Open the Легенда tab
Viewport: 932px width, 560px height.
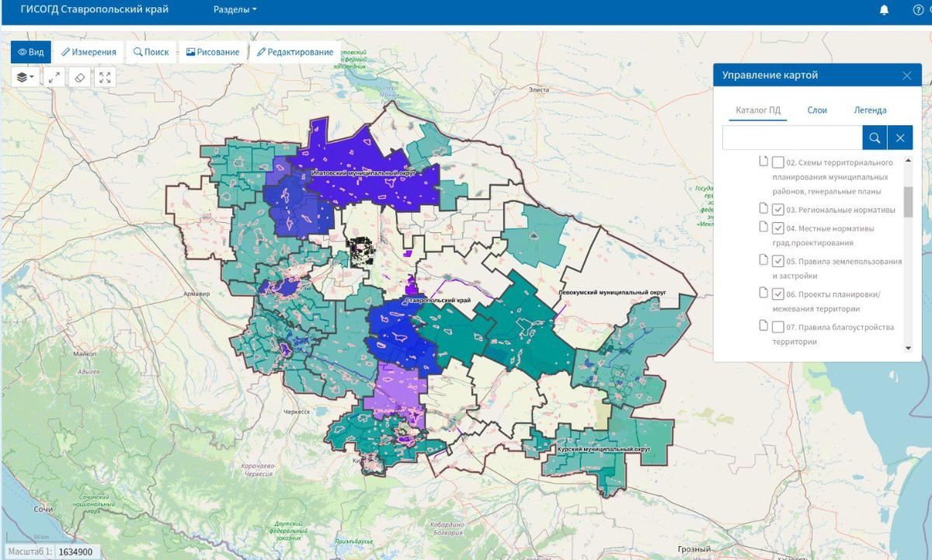[x=870, y=110]
